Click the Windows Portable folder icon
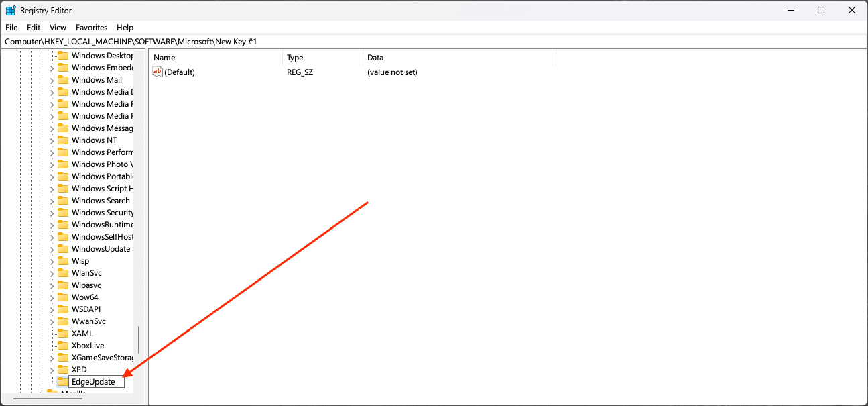The height and width of the screenshot is (406, 868). (x=63, y=176)
